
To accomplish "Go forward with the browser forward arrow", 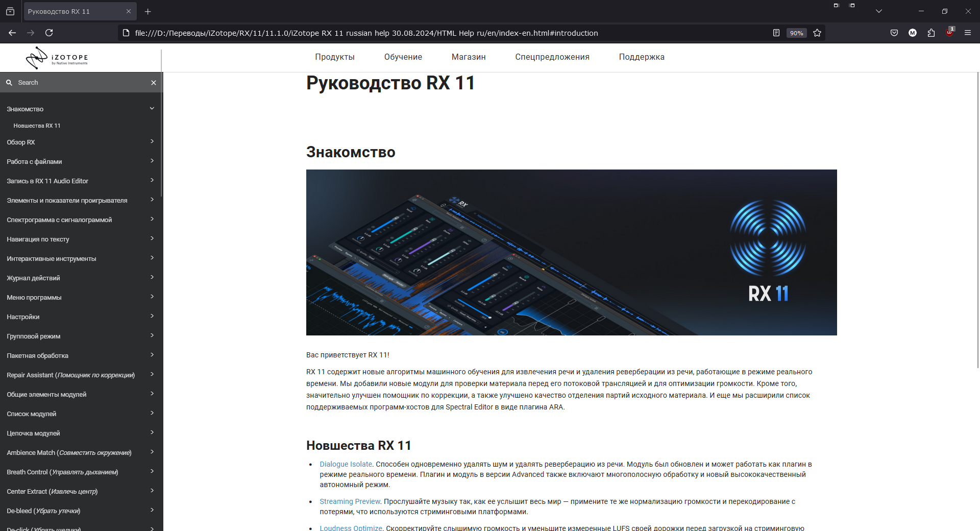I will [x=31, y=33].
